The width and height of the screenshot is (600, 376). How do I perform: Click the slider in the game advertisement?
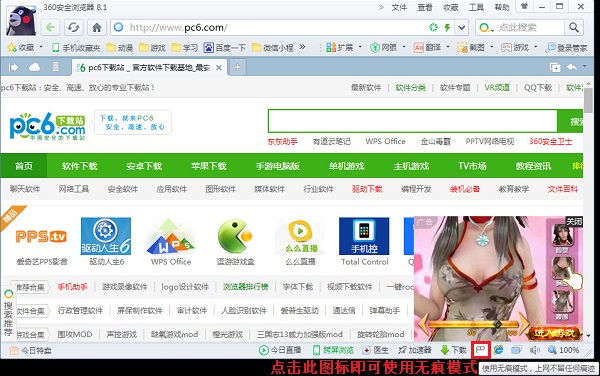click(x=497, y=324)
